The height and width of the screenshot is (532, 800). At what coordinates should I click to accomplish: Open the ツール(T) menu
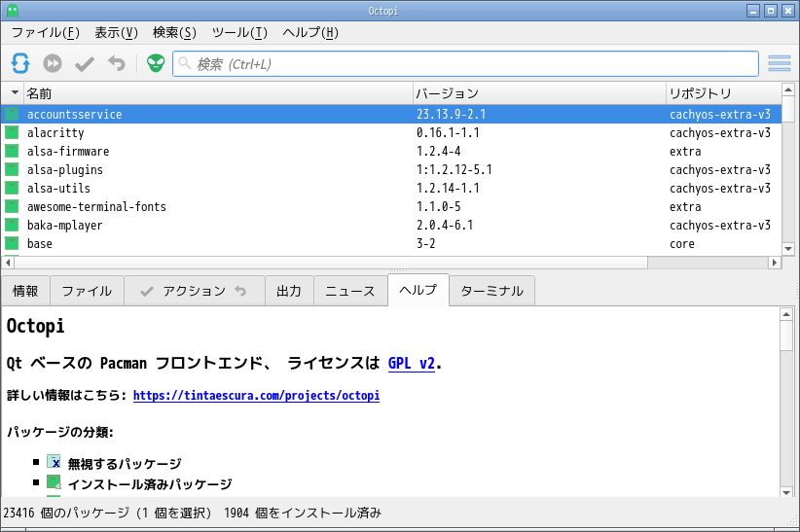[239, 33]
